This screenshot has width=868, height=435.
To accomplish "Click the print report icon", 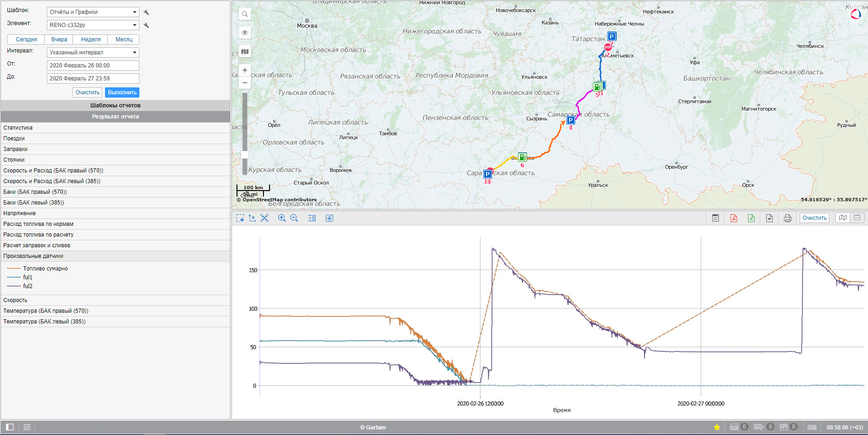I will coord(787,218).
